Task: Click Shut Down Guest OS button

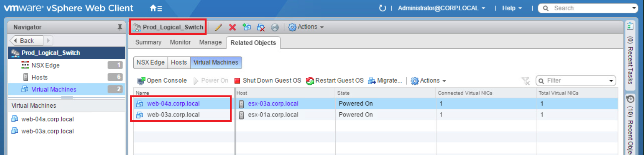Action: pyautogui.click(x=268, y=80)
